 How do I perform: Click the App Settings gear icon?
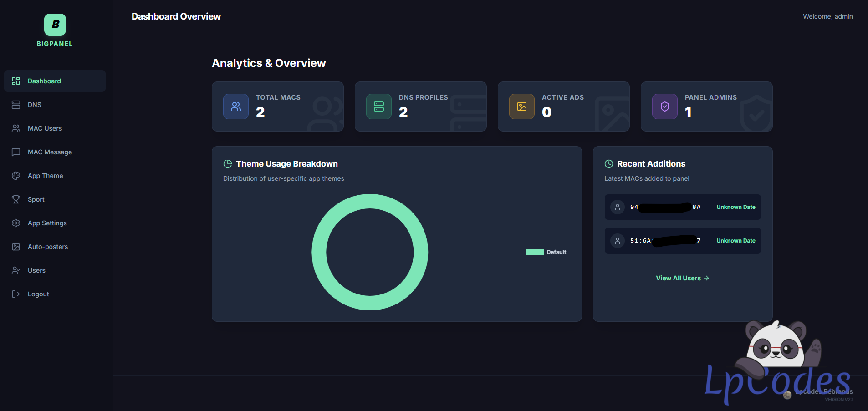point(16,223)
